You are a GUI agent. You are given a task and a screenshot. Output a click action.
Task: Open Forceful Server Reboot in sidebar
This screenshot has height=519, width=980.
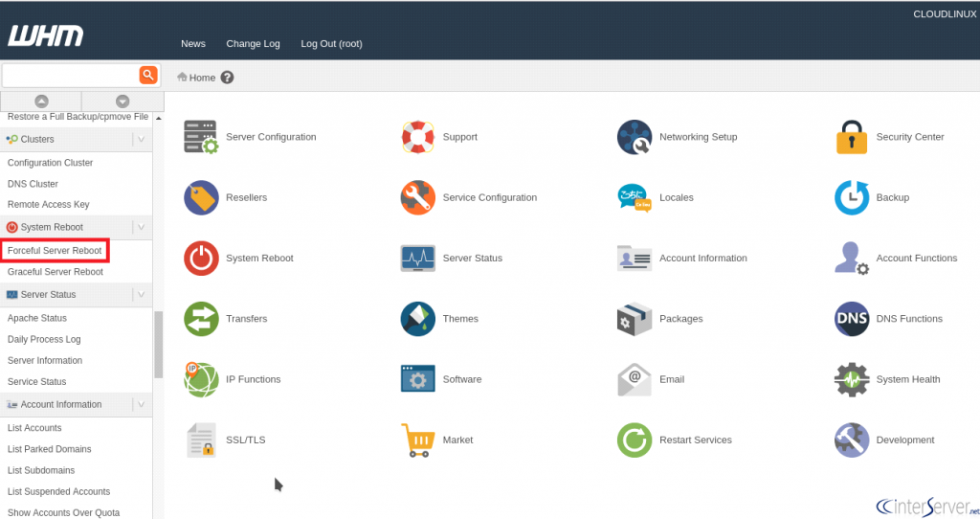(55, 251)
